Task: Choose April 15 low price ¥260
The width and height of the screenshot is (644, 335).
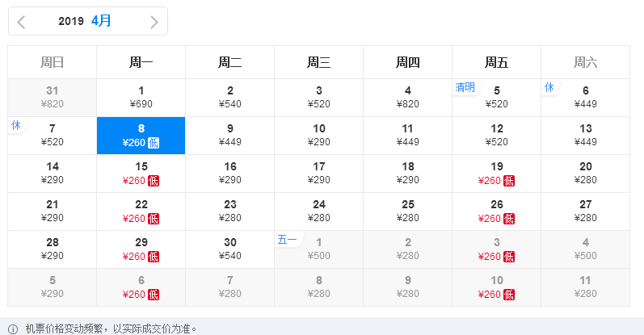Action: click(141, 174)
